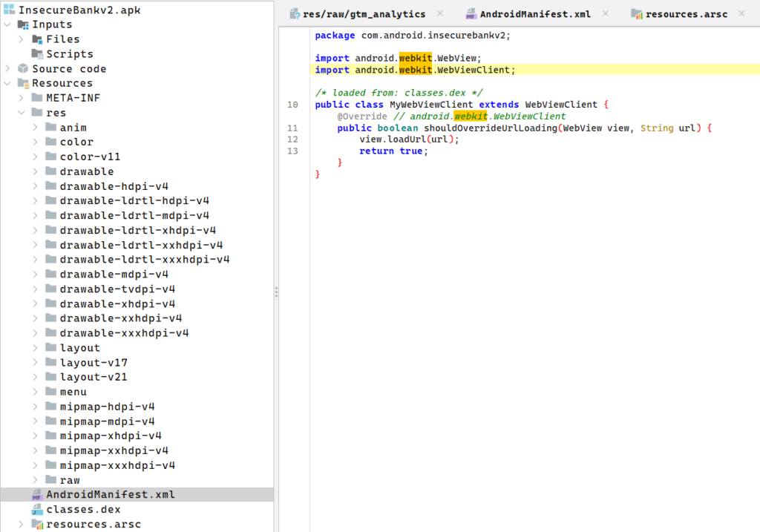Click the panel splitter handle
760x532 pixels.
(x=276, y=292)
